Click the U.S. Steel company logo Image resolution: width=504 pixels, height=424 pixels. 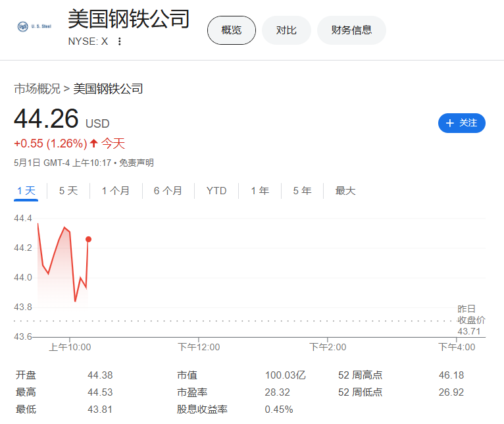coord(34,26)
